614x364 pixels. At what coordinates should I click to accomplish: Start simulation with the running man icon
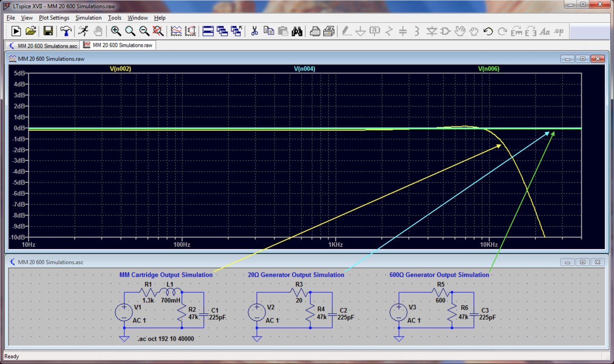click(84, 31)
